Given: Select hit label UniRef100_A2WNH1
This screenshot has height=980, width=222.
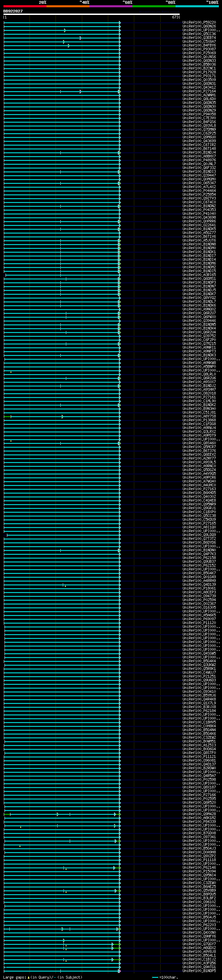Looking at the screenshot, I should (199, 95).
